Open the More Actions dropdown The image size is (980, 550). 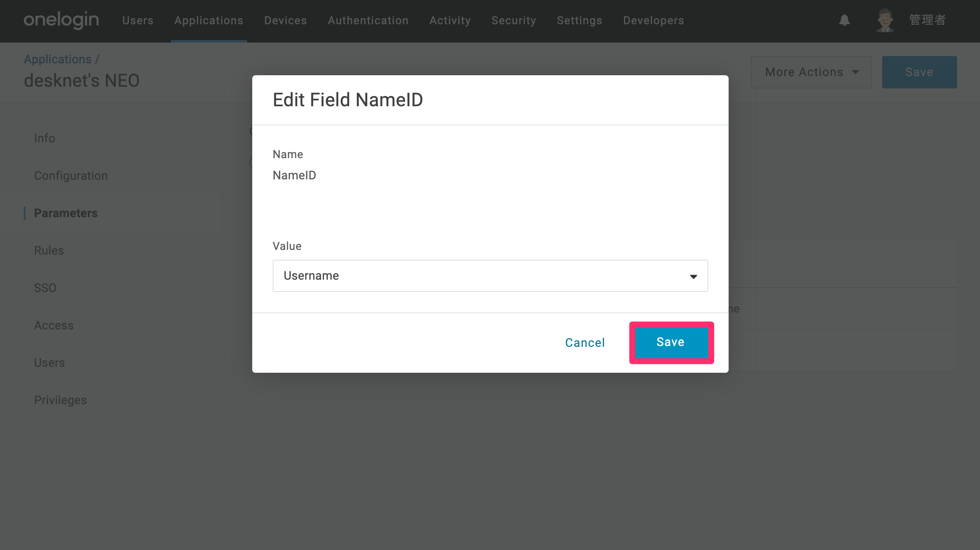pyautogui.click(x=811, y=72)
